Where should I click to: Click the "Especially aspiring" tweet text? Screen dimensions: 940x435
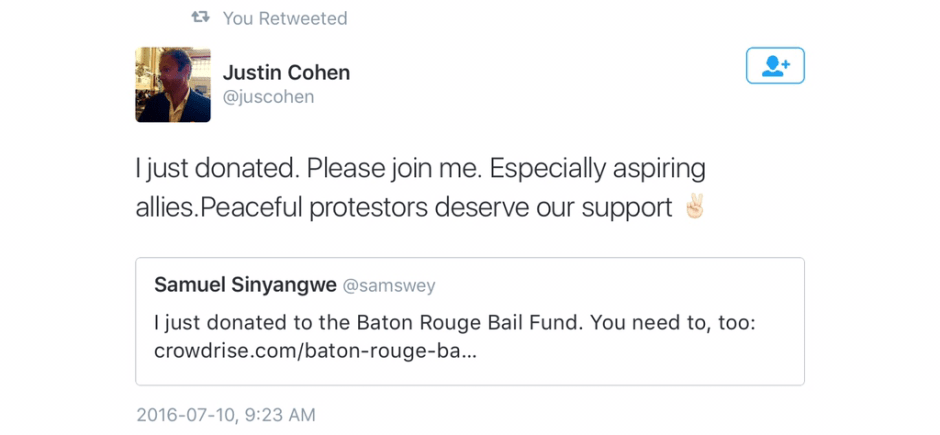614,168
